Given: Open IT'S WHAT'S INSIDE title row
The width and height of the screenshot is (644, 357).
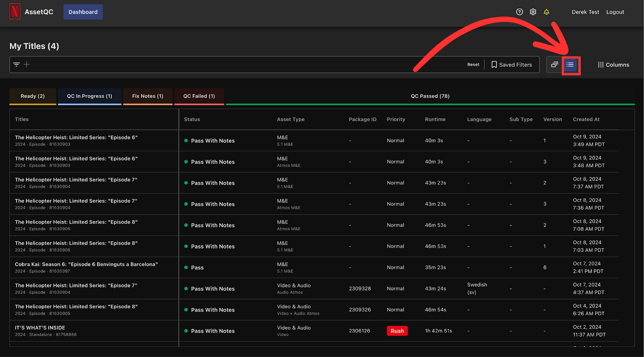Looking at the screenshot, I should point(40,328).
